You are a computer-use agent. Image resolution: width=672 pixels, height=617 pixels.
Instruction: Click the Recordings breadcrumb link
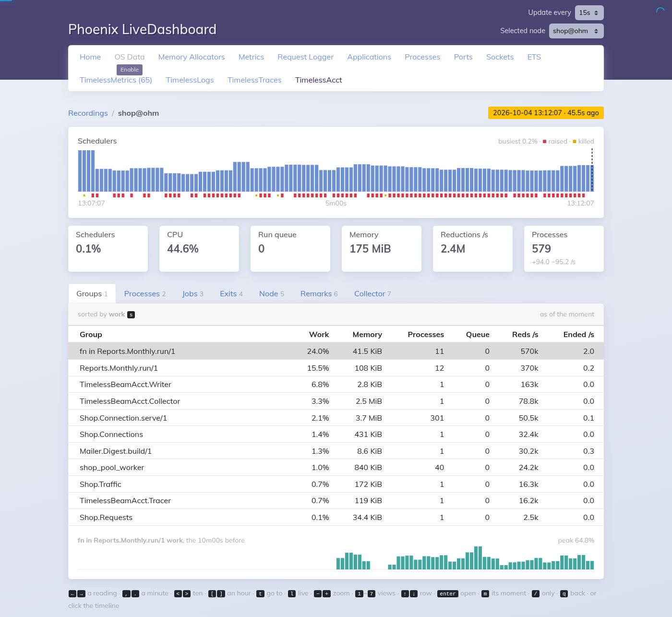pos(88,113)
